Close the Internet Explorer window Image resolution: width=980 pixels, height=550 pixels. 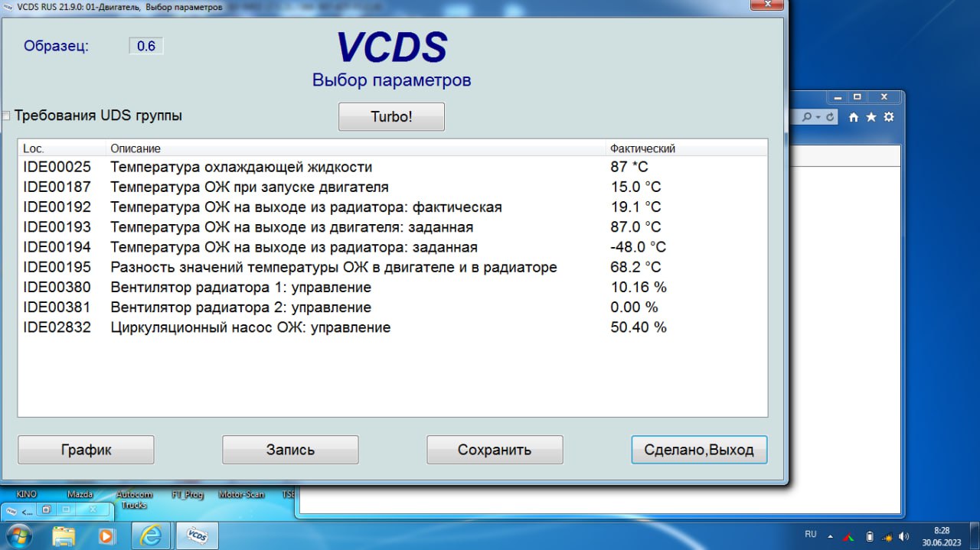(x=884, y=97)
